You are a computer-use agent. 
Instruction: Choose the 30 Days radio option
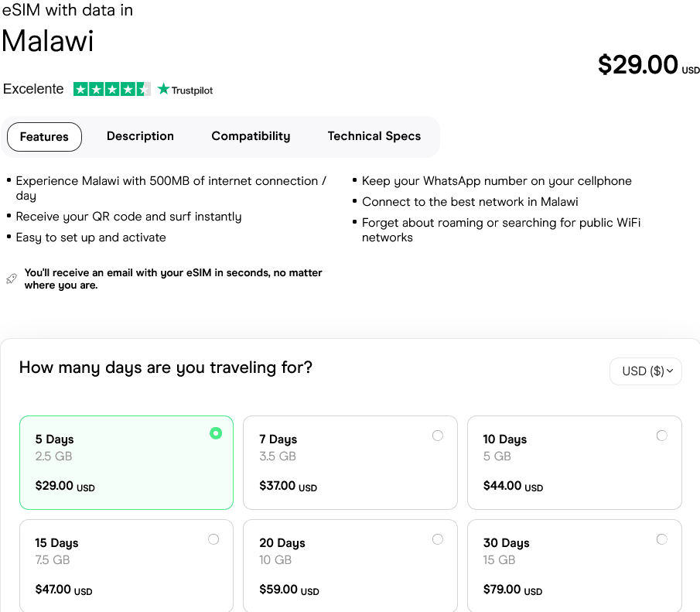tap(661, 539)
